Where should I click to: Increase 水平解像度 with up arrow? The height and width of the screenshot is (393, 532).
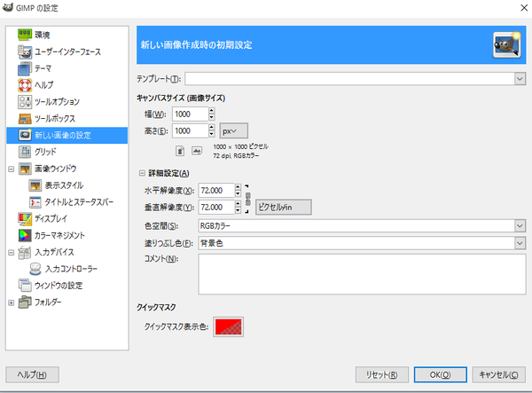tap(238, 186)
